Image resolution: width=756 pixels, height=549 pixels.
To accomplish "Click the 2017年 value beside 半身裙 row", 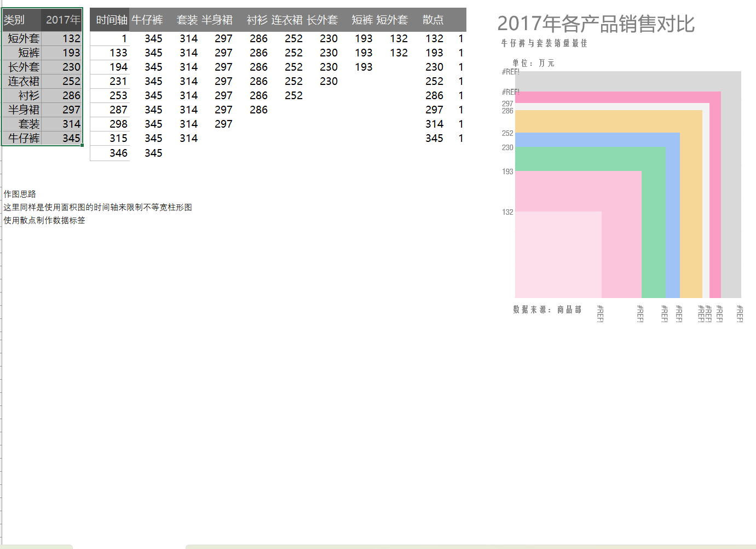I will click(x=62, y=110).
